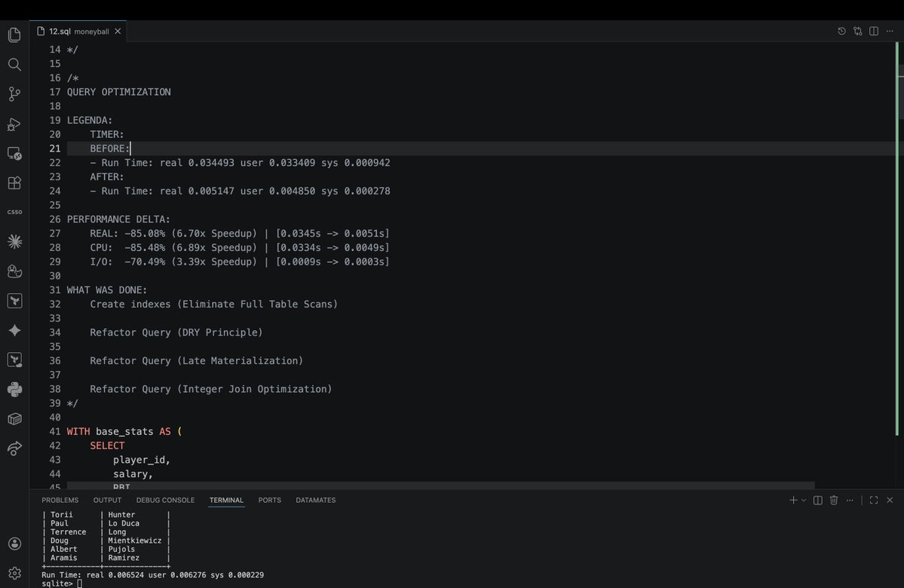Open the CS50 panel in activity bar
This screenshot has width=904, height=588.
click(x=14, y=212)
